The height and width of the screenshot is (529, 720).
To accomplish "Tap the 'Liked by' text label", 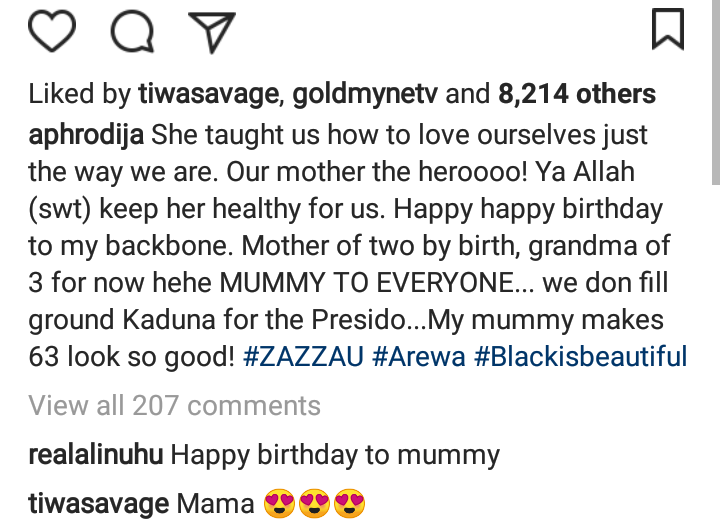I will [79, 95].
